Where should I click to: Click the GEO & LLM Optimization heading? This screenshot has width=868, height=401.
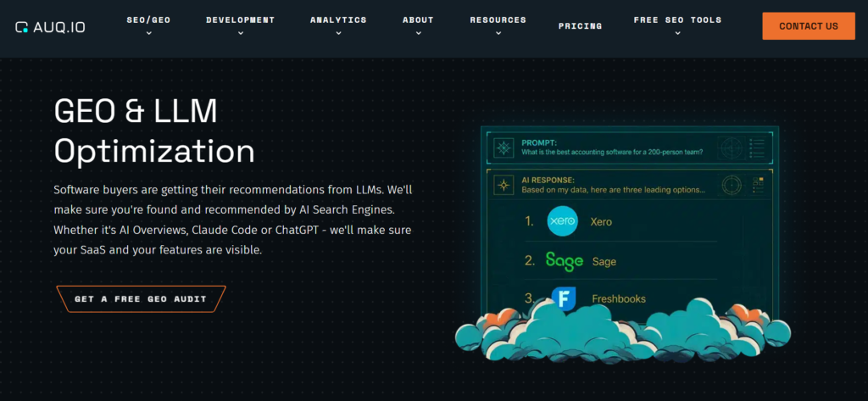pos(154,131)
